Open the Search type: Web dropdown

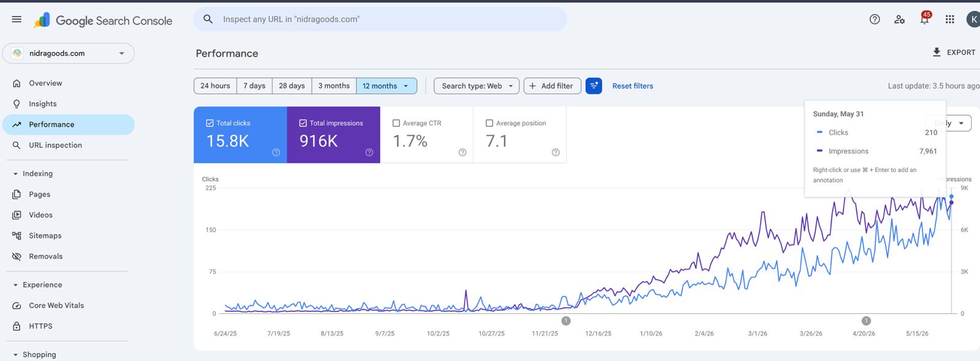point(477,86)
